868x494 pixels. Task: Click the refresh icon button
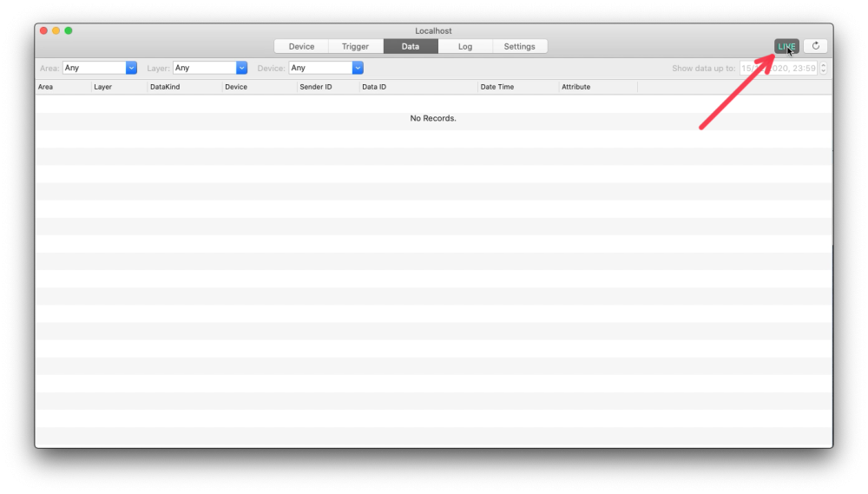coord(815,47)
